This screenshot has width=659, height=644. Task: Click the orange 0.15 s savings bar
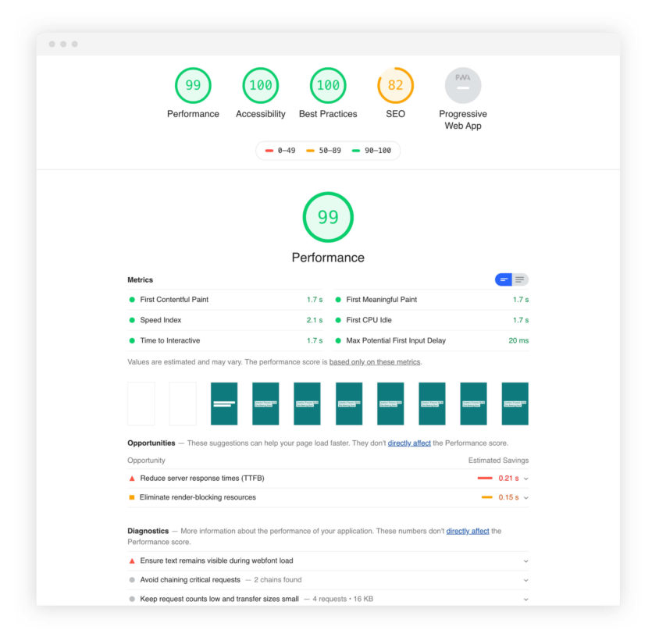486,497
